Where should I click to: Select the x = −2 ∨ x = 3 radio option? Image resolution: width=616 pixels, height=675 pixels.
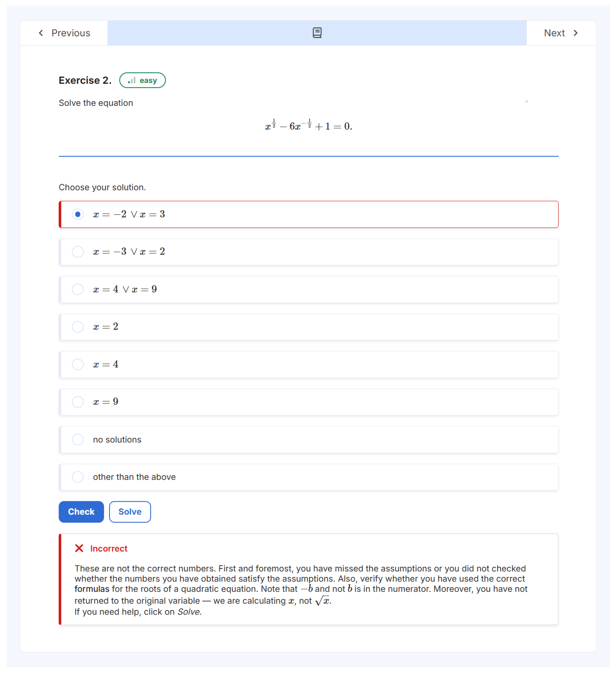pos(78,214)
